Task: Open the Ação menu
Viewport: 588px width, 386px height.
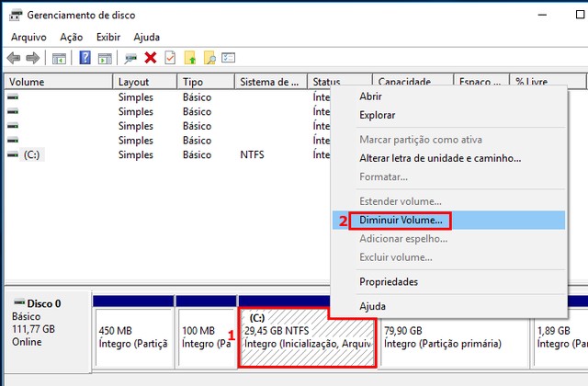Action: [x=72, y=37]
